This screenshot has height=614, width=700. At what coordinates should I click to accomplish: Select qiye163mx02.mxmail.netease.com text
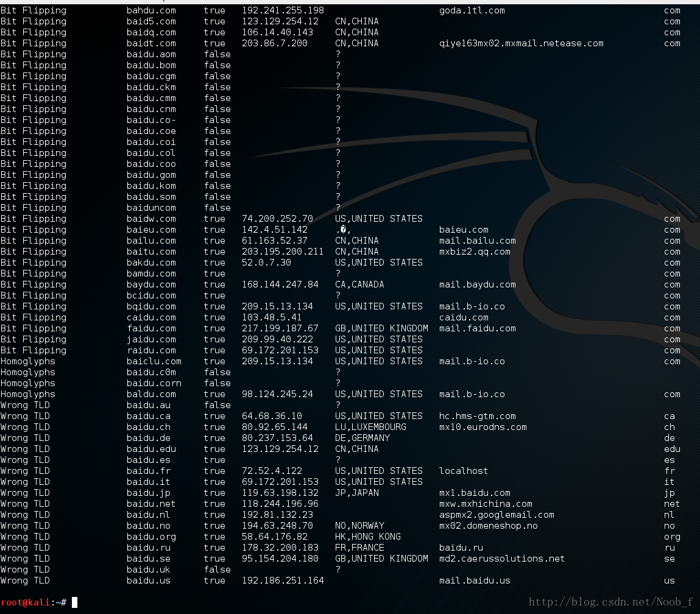click(x=521, y=43)
